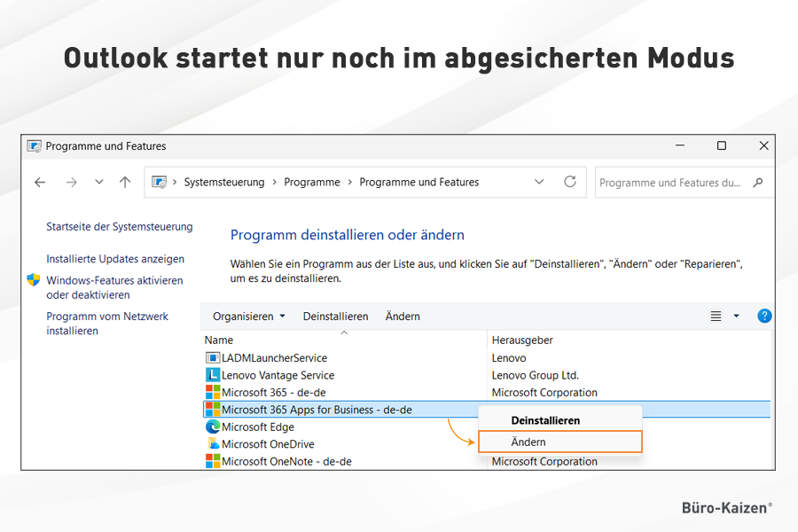Expand the address bar history dropdown
798x532 pixels.
539,182
